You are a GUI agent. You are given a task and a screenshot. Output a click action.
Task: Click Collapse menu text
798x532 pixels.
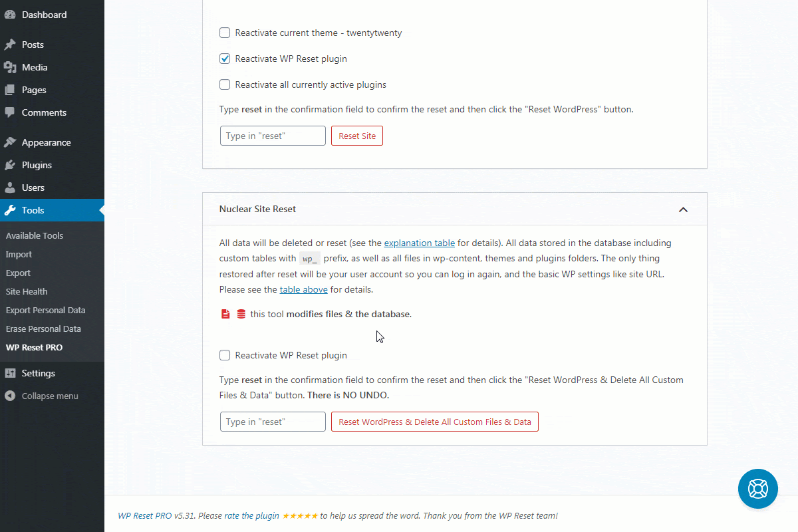[x=50, y=396]
